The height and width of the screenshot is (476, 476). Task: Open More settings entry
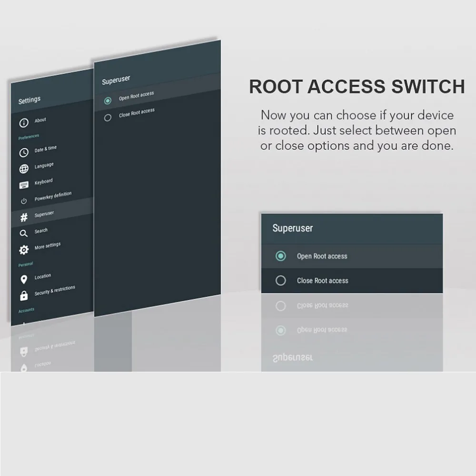click(x=47, y=246)
